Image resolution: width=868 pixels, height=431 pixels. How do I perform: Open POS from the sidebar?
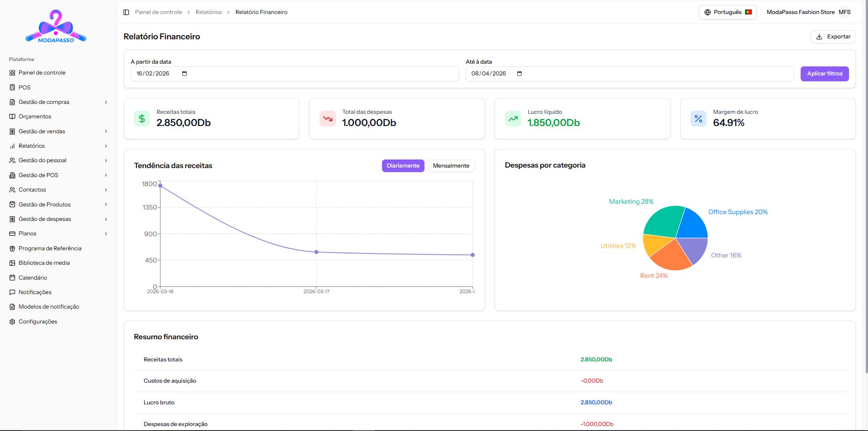(x=24, y=88)
